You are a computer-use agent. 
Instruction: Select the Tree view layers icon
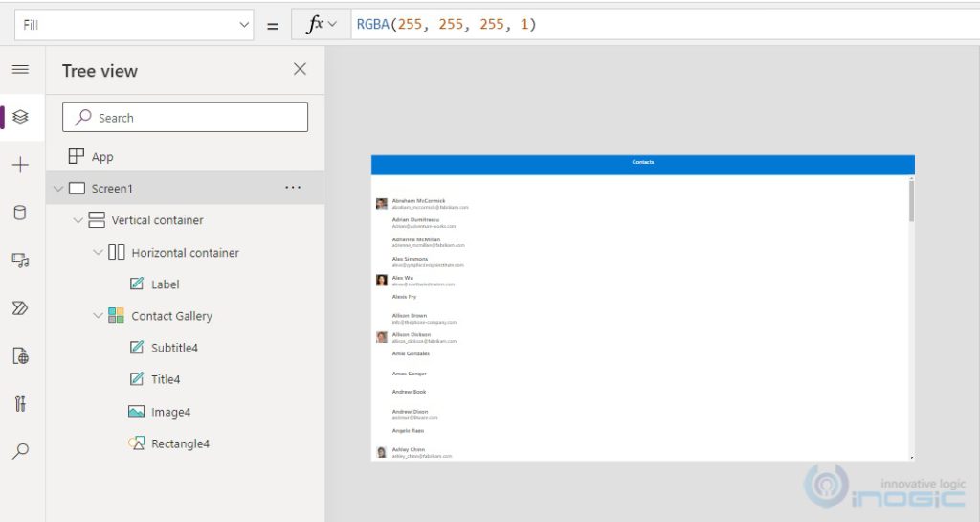pos(20,117)
